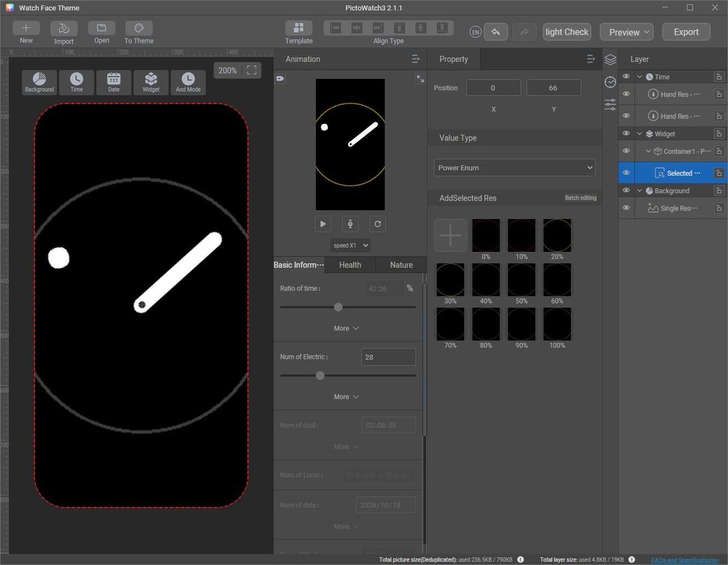The width and height of the screenshot is (728, 565).
Task: Click the Export button
Action: coord(686,32)
